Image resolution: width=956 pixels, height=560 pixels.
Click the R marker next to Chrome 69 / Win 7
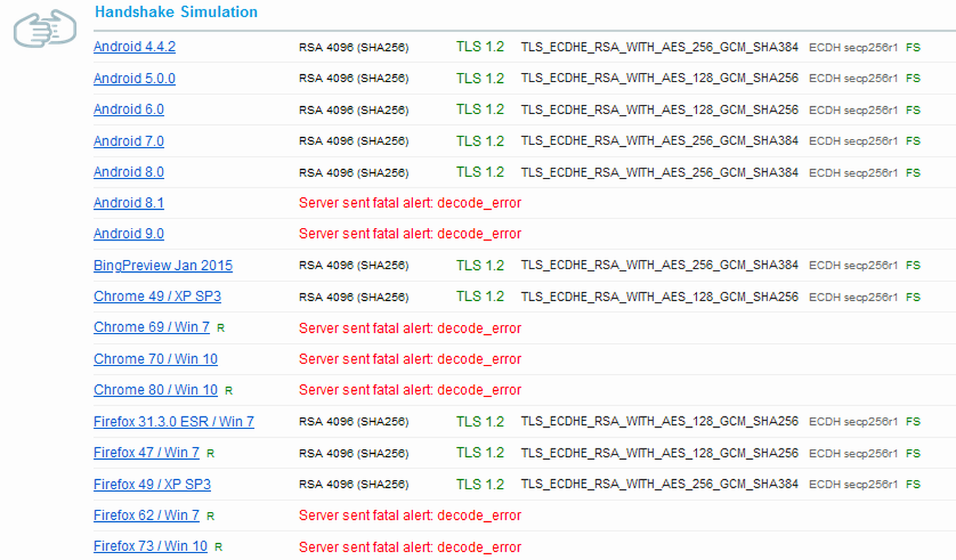point(221,329)
